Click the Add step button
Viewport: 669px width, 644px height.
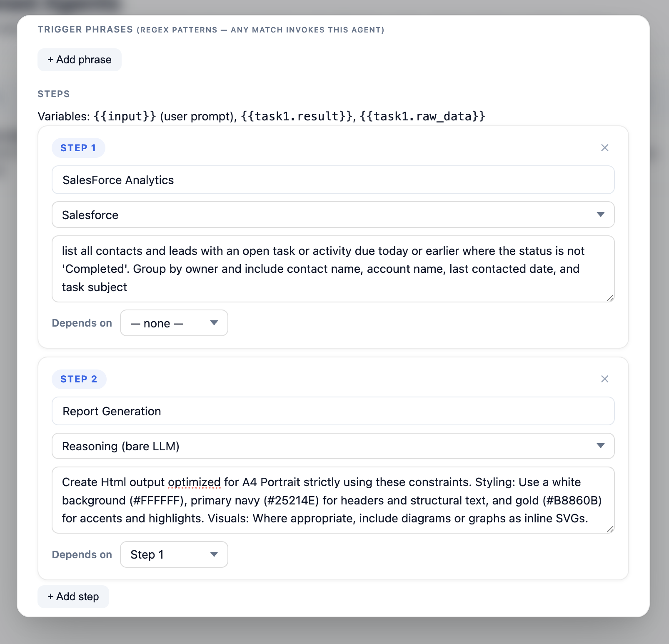coord(73,597)
